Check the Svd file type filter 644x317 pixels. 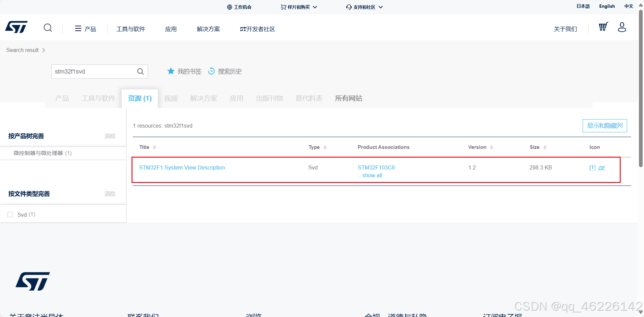(10, 215)
